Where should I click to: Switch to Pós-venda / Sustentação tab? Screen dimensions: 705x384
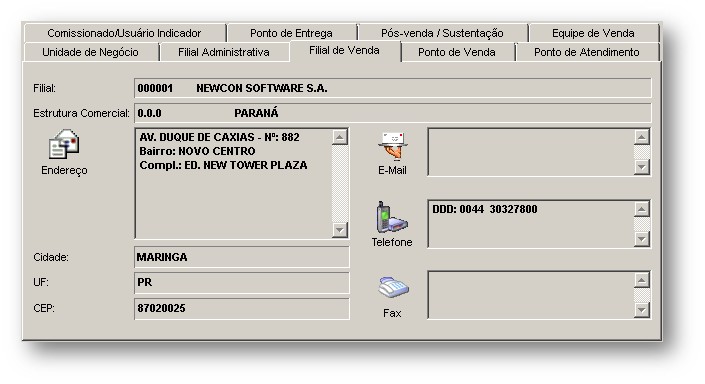(x=442, y=33)
